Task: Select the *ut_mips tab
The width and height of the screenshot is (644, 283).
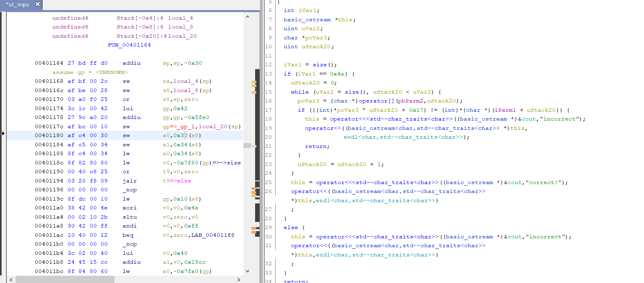Action: point(17,5)
